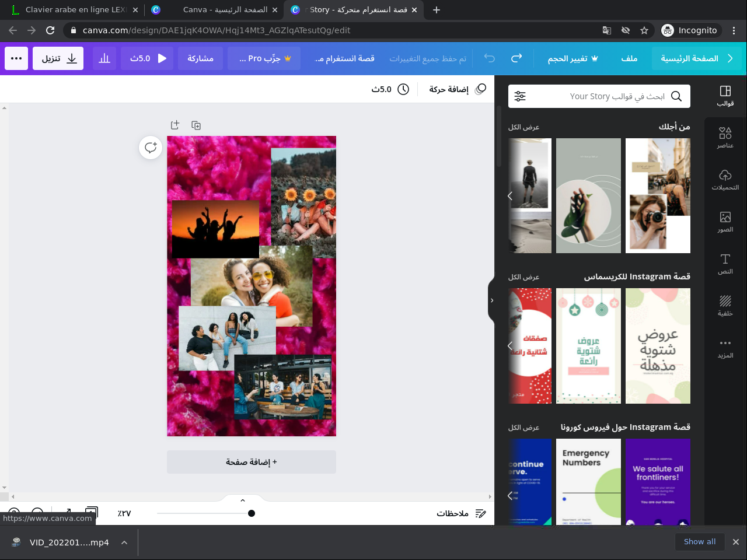Click the duplicate page icon above canvas
The height and width of the screenshot is (560, 747).
196,125
